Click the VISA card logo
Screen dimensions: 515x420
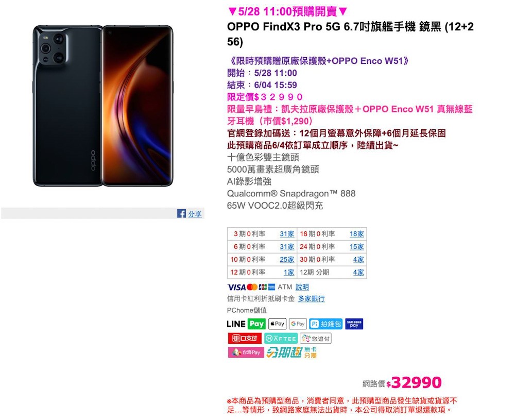(236, 287)
